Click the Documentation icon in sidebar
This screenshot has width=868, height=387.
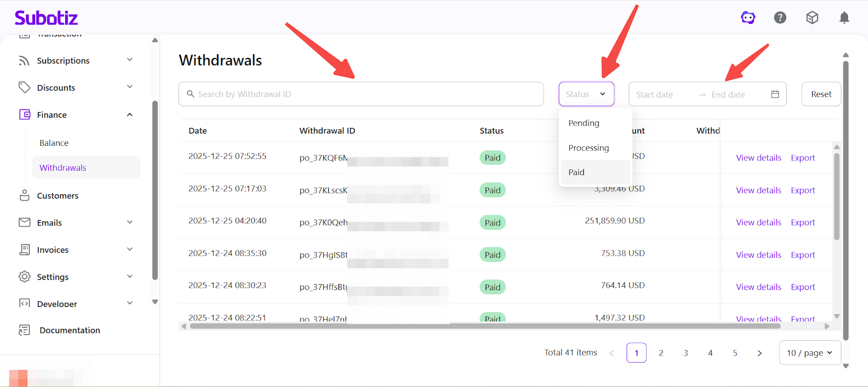coord(24,330)
